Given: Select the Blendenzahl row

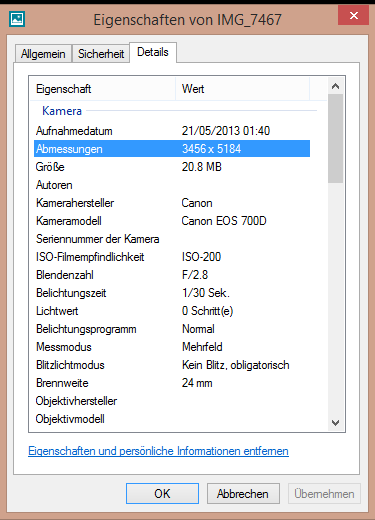Looking at the screenshot, I should click(172, 275).
